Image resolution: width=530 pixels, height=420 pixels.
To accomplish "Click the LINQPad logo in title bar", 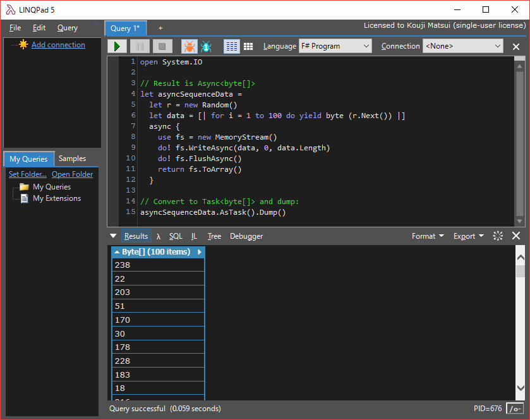I will pyautogui.click(x=11, y=10).
